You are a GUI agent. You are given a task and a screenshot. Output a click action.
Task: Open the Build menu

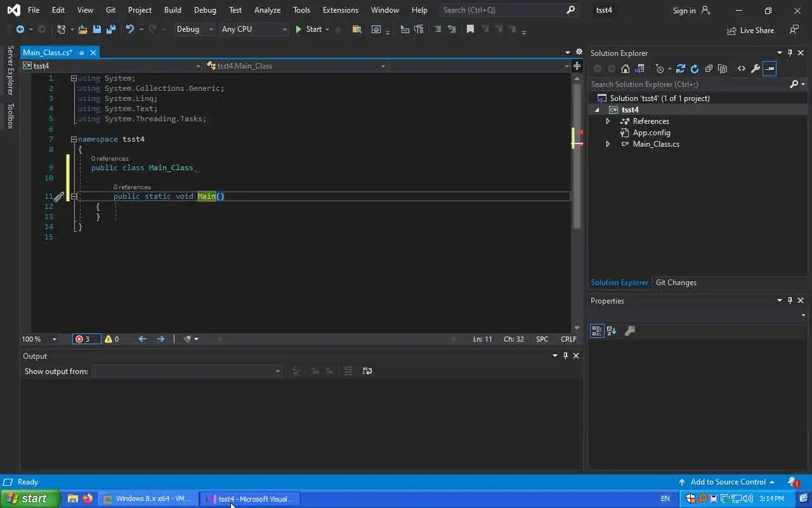click(x=173, y=10)
